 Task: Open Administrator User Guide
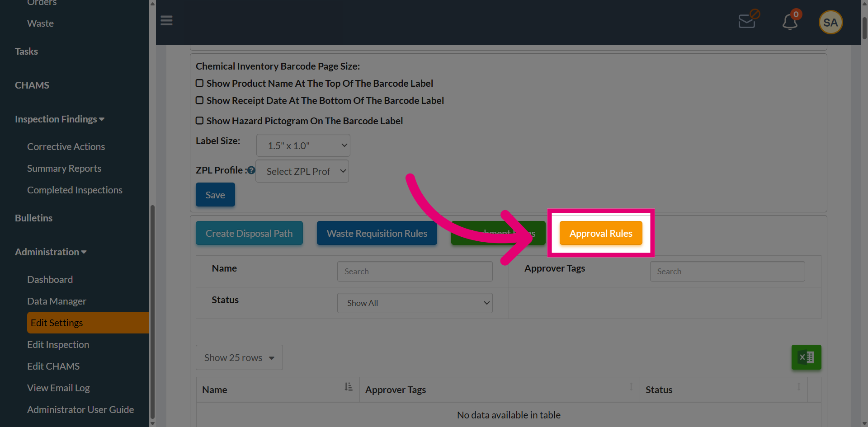pyautogui.click(x=80, y=410)
